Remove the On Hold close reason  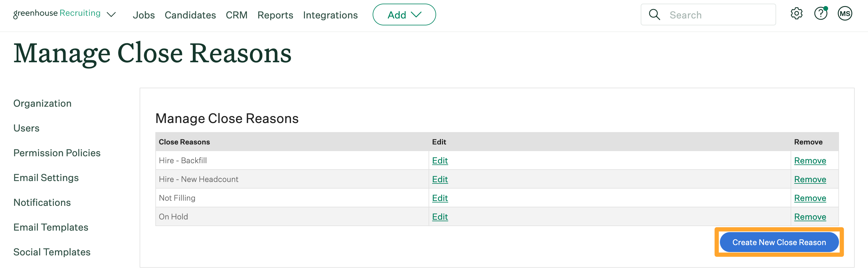tap(810, 217)
